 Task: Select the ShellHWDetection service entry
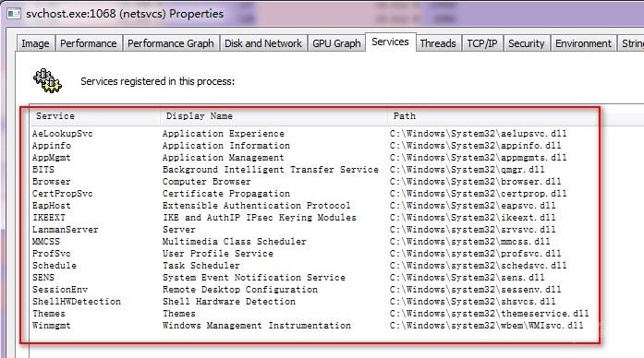[310, 302]
